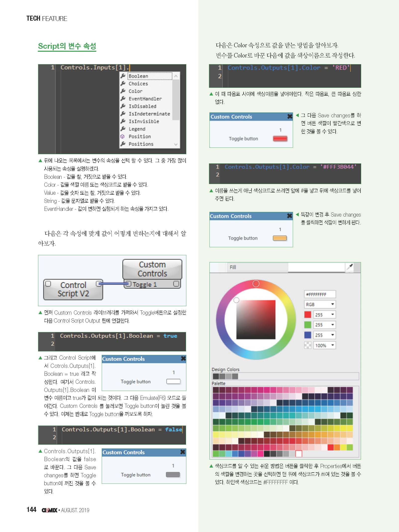This screenshot has width=399, height=532.
Task: Choose Position property with cube icon
Action: point(140,136)
